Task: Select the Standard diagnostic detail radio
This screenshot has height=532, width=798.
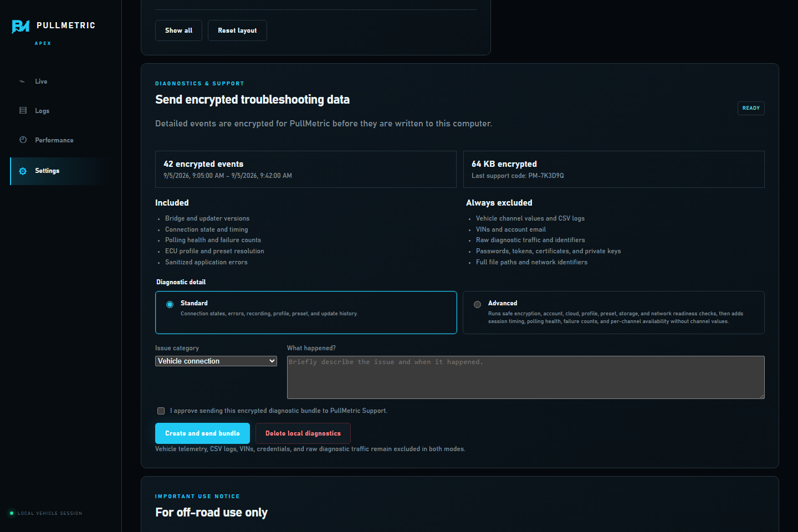Action: coord(170,304)
